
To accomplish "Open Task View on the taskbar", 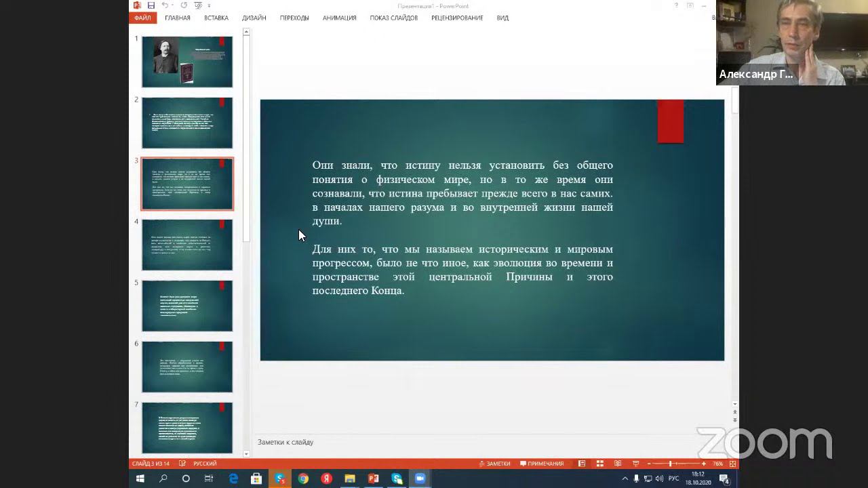I will tap(209, 479).
